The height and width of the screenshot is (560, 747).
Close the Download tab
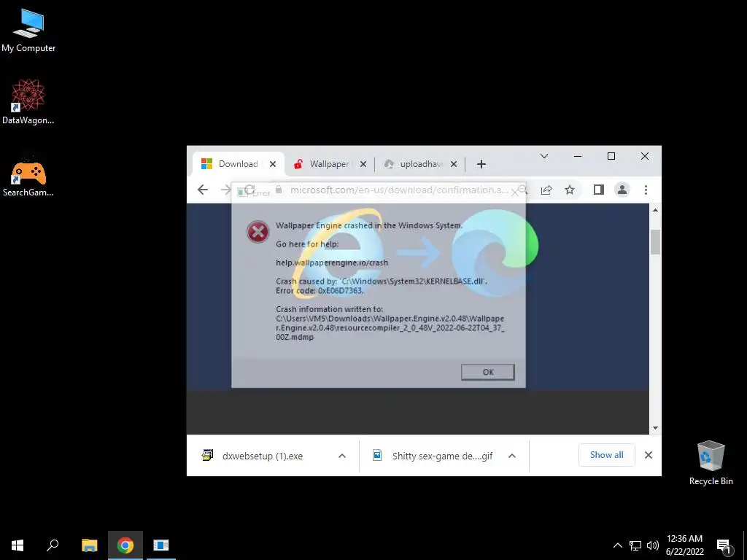(x=273, y=164)
